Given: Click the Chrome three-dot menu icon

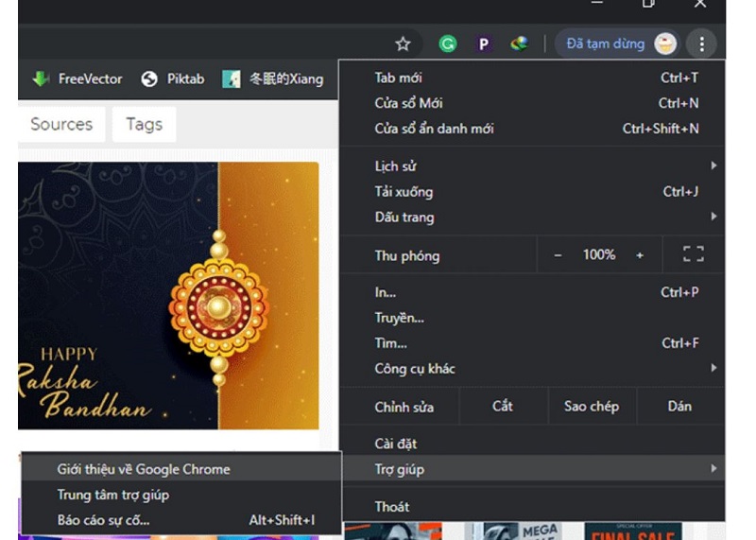Looking at the screenshot, I should [x=701, y=44].
